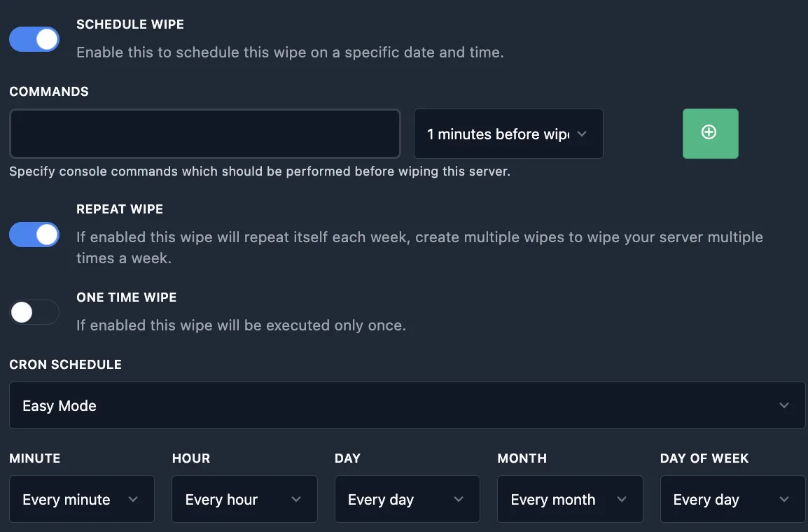Enable the One Time Wipe toggle
The height and width of the screenshot is (532, 808).
pyautogui.click(x=34, y=312)
